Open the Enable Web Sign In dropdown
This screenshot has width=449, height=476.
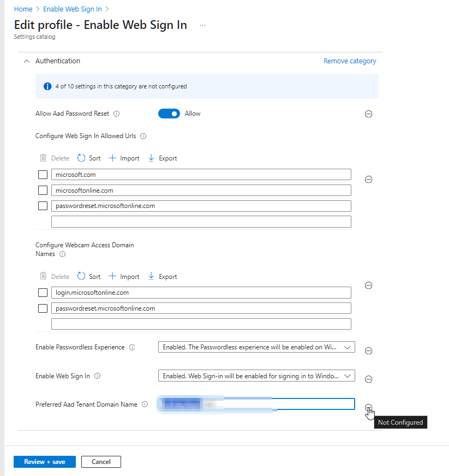pos(256,376)
